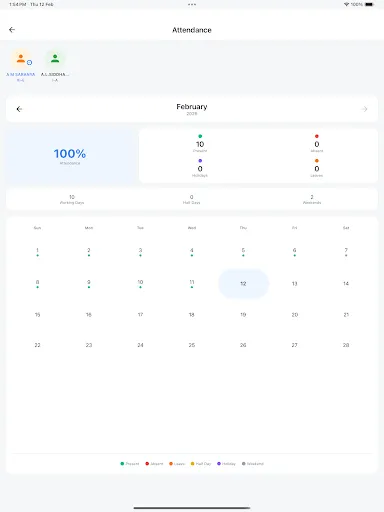Screen dimensions: 384x512
Task: Select date 24 in the calendar
Action: pyautogui.click(x=140, y=345)
